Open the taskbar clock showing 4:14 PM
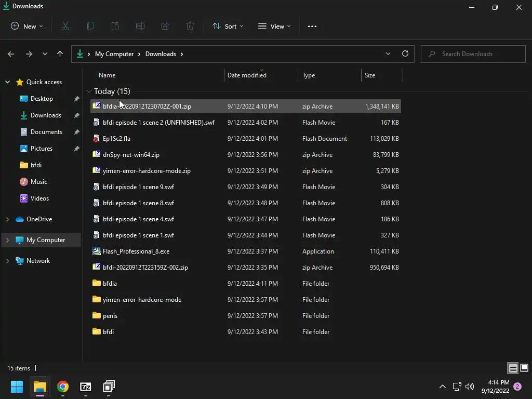The width and height of the screenshot is (532, 399). [495, 387]
